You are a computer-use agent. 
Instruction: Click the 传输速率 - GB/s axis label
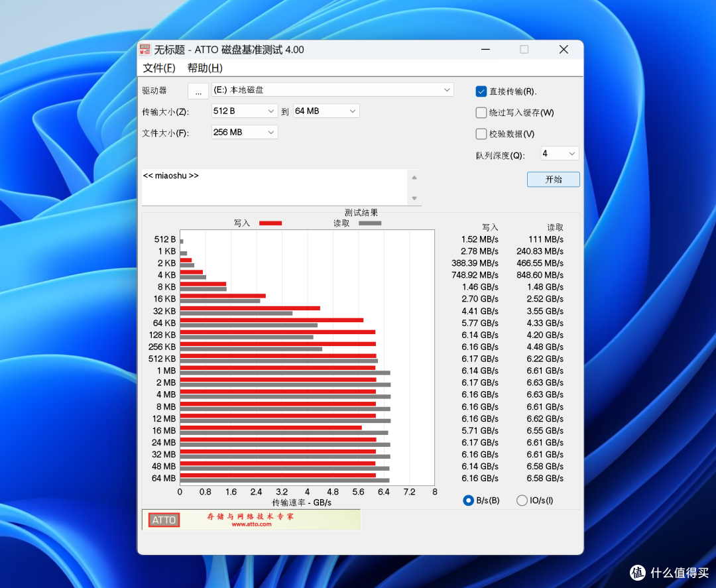click(x=302, y=502)
